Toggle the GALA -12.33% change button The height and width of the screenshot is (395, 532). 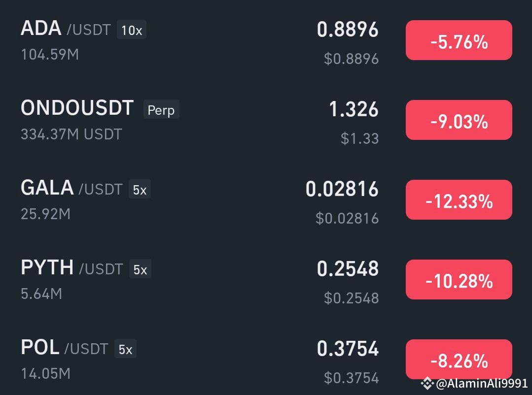pos(459,199)
